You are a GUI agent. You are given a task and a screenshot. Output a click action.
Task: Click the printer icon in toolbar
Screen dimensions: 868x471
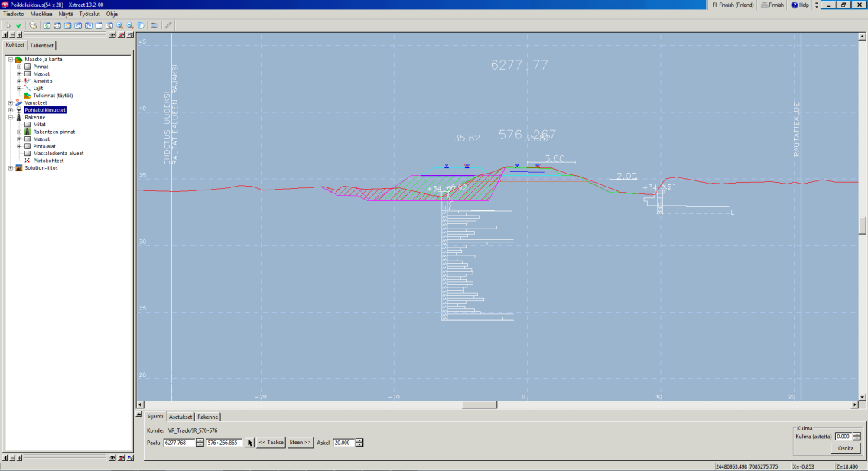33,25
